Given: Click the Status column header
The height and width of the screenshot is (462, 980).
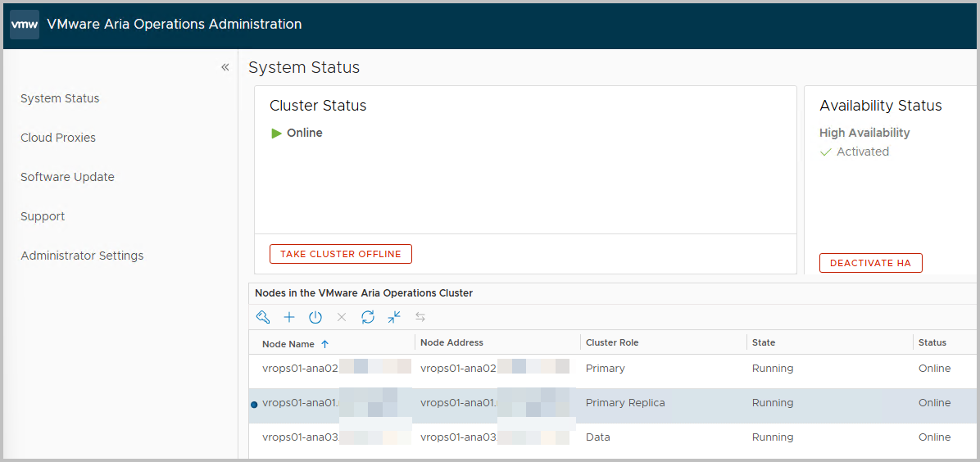Looking at the screenshot, I should click(932, 342).
